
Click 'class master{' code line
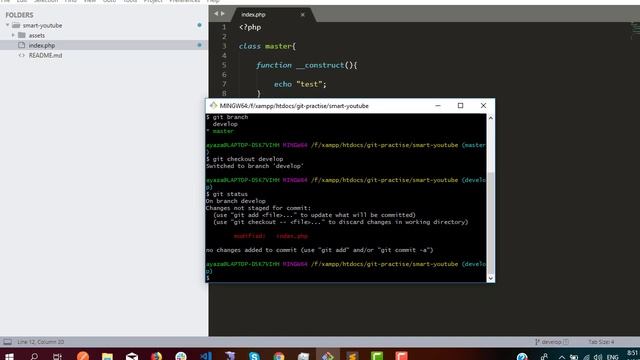(x=267, y=46)
